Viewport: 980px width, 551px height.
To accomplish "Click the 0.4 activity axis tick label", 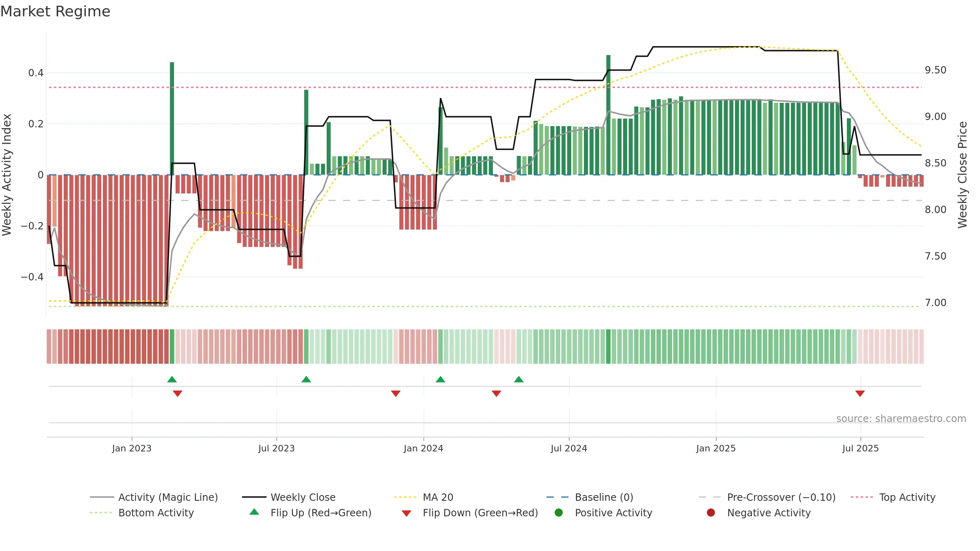I will (36, 73).
